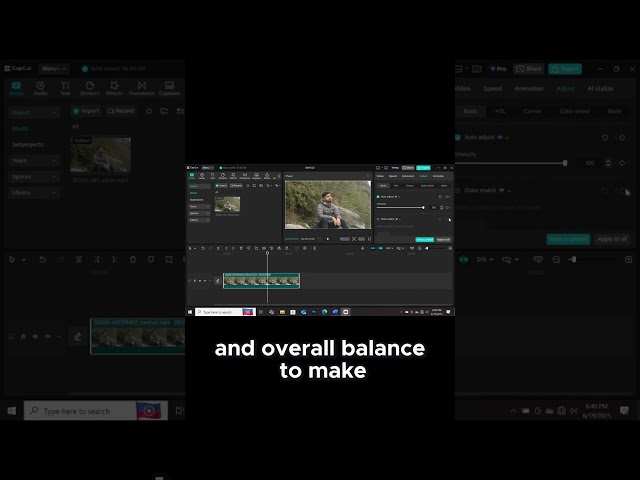The width and height of the screenshot is (640, 480).
Task: Play the video in the Player panel
Action: click(x=328, y=239)
